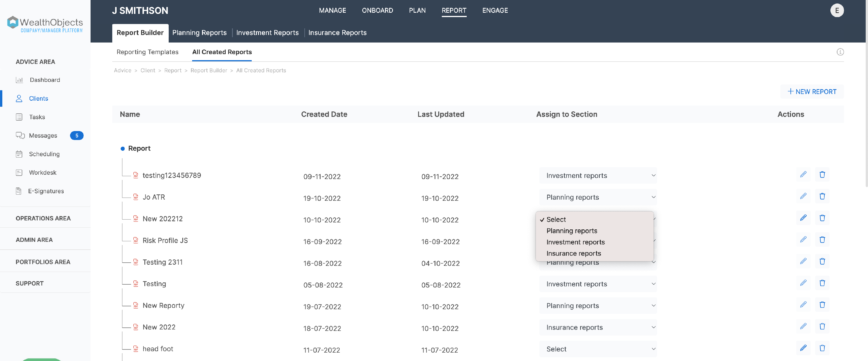The image size is (868, 361).
Task: Click the Advice breadcrumb link
Action: (122, 70)
